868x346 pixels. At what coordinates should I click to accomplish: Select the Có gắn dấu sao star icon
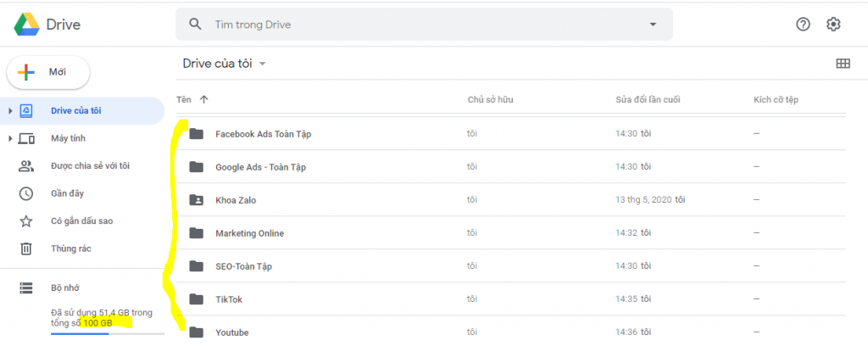click(26, 220)
